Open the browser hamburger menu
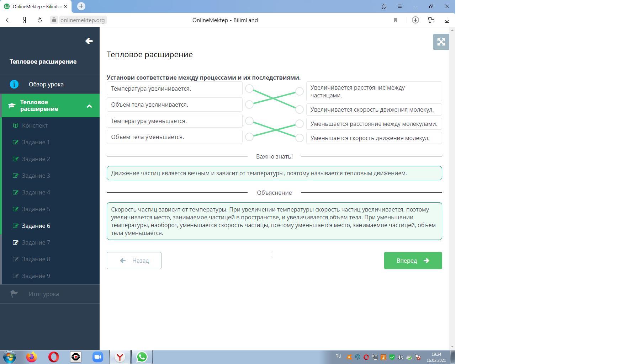The width and height of the screenshot is (641, 364). click(x=399, y=6)
